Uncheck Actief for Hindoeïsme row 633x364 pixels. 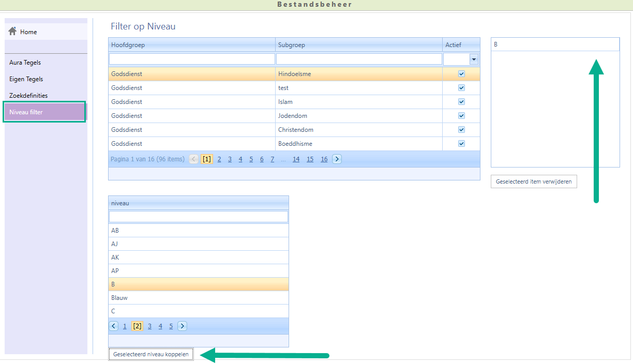(x=461, y=74)
